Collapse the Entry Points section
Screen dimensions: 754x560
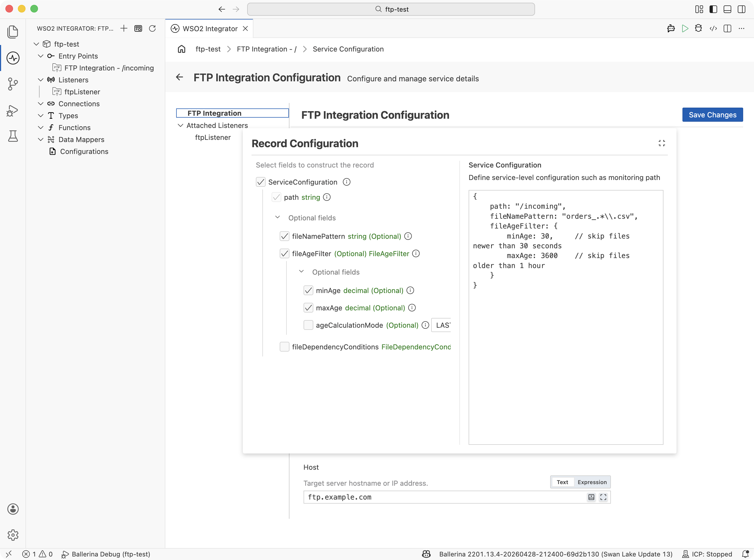pos(41,56)
